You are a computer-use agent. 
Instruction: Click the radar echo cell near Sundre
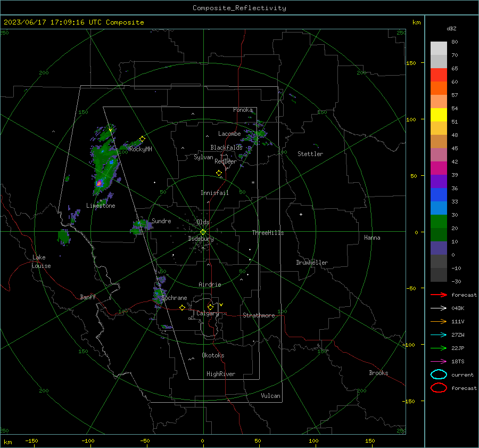[x=141, y=227]
